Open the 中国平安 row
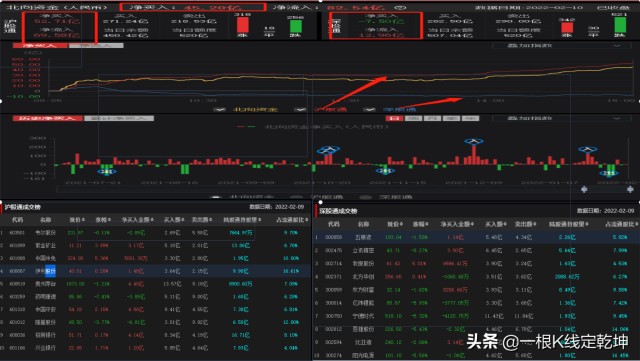 (155, 309)
